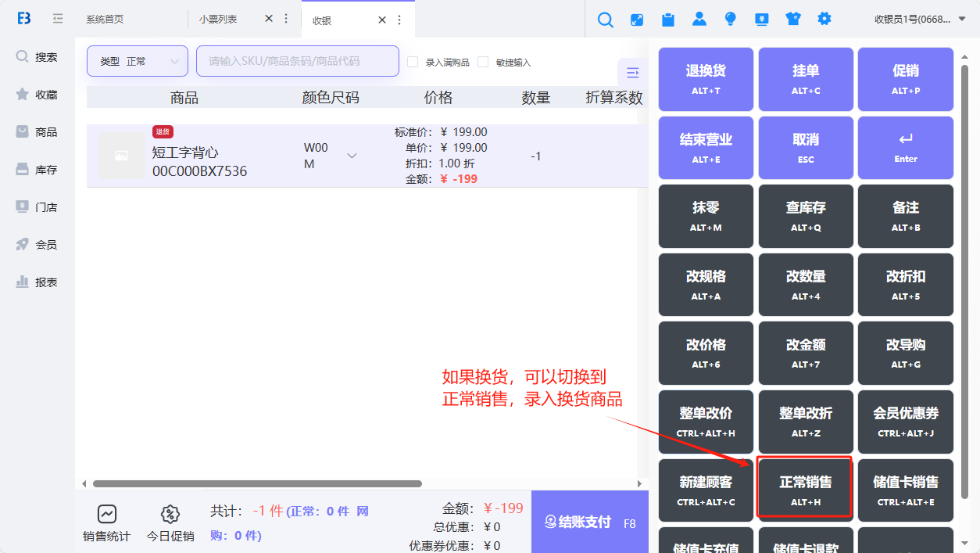
Task: Click the Enter key button
Action: click(906, 148)
